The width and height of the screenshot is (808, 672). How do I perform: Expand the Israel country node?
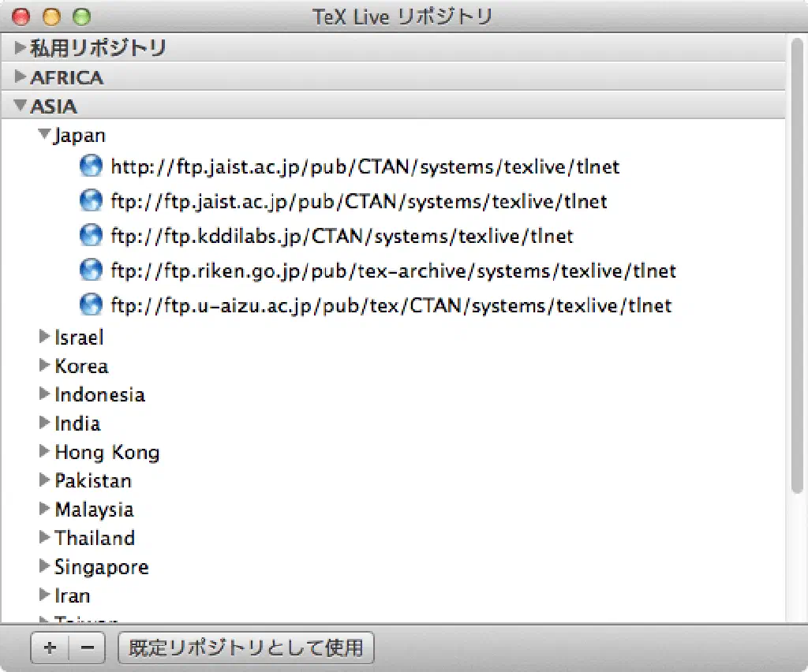click(x=44, y=337)
